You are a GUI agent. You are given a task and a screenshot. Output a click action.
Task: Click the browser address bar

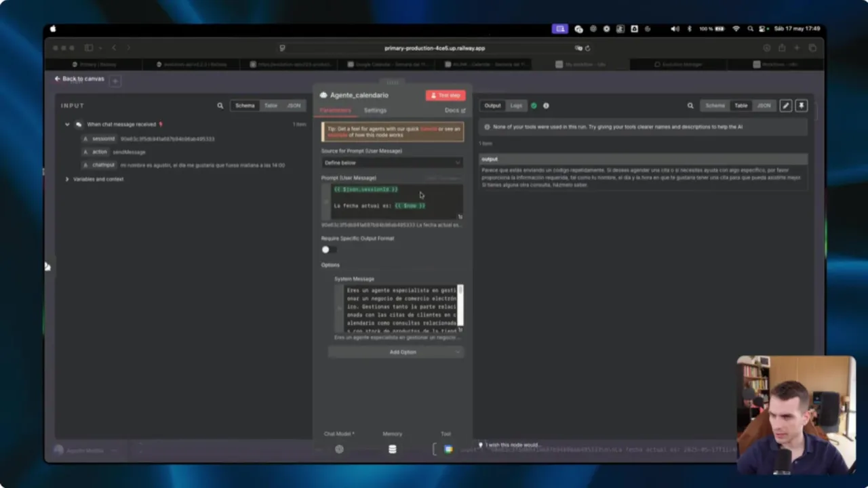[x=434, y=48]
